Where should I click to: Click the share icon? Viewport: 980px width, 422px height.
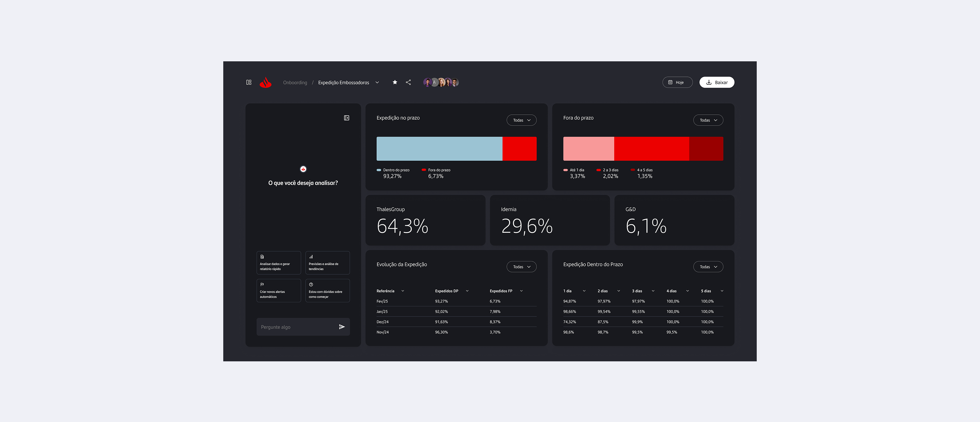pos(408,82)
